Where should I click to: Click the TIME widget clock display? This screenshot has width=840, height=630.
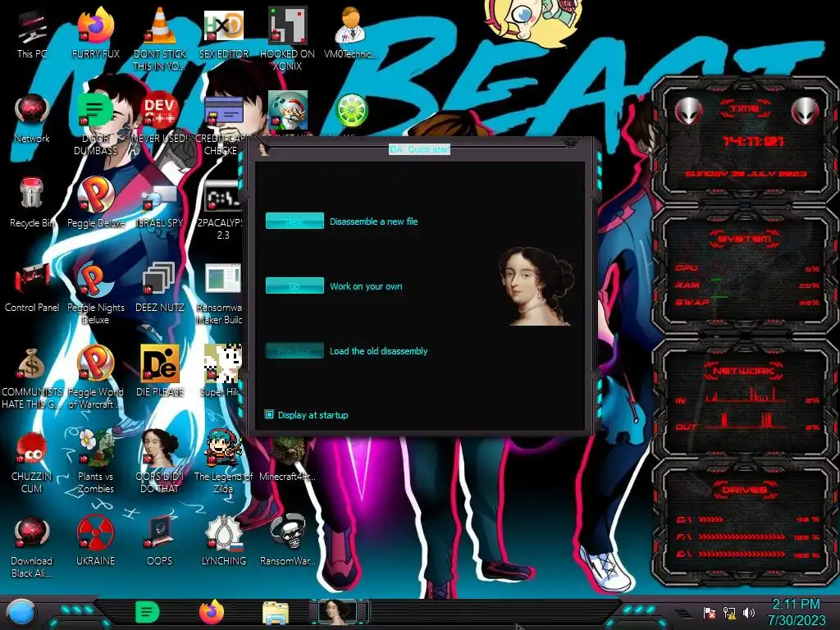[x=753, y=141]
